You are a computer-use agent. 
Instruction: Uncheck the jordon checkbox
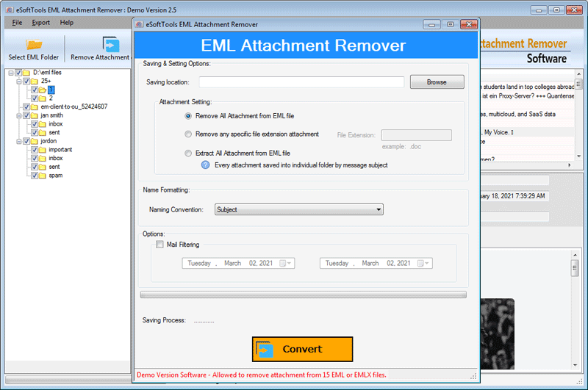(26, 141)
